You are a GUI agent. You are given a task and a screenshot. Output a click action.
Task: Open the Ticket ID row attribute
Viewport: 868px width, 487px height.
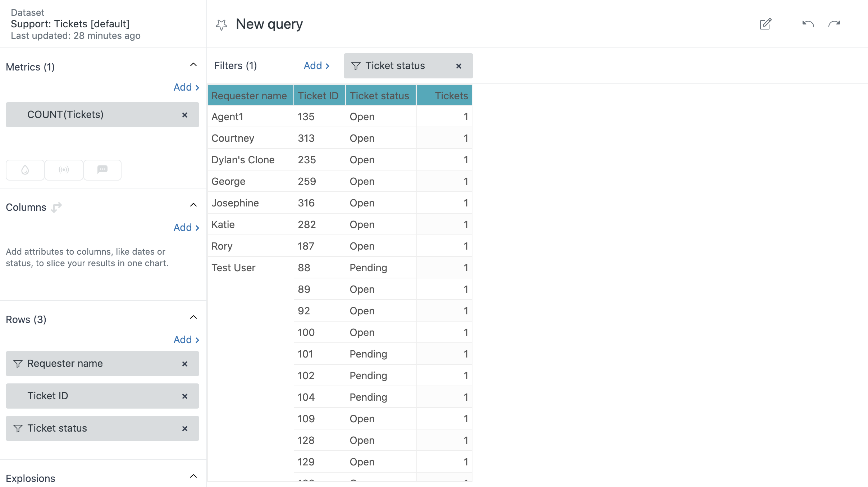(x=102, y=396)
